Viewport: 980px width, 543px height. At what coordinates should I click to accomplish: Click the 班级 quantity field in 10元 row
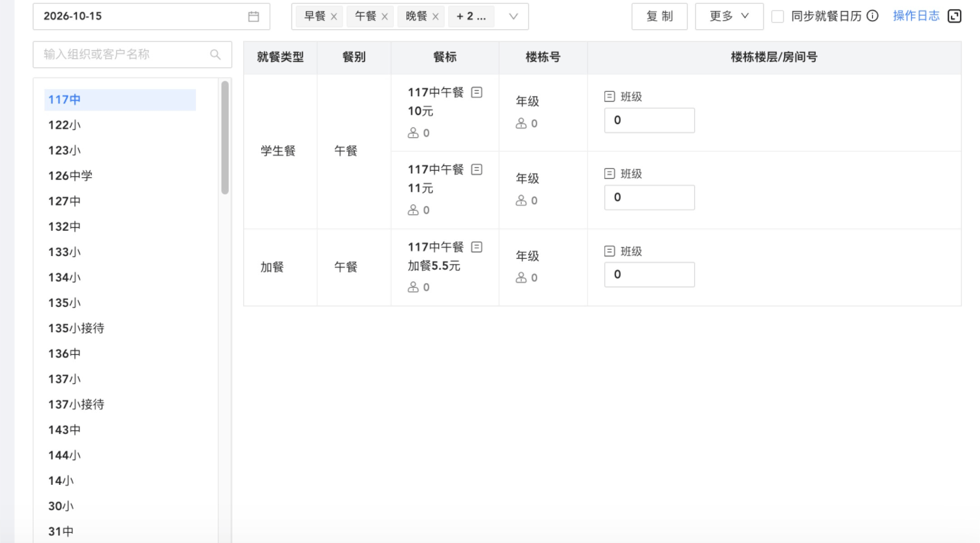pyautogui.click(x=650, y=120)
